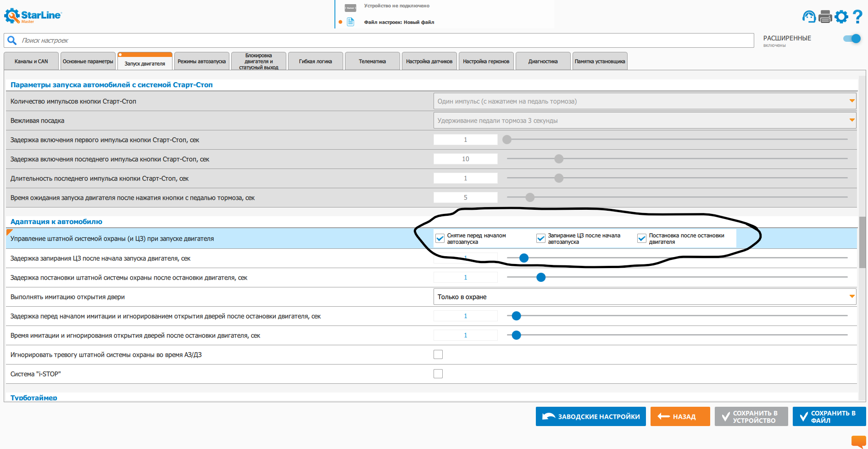Enable the Система i-STOP checkbox
The image size is (868, 449).
(x=438, y=374)
